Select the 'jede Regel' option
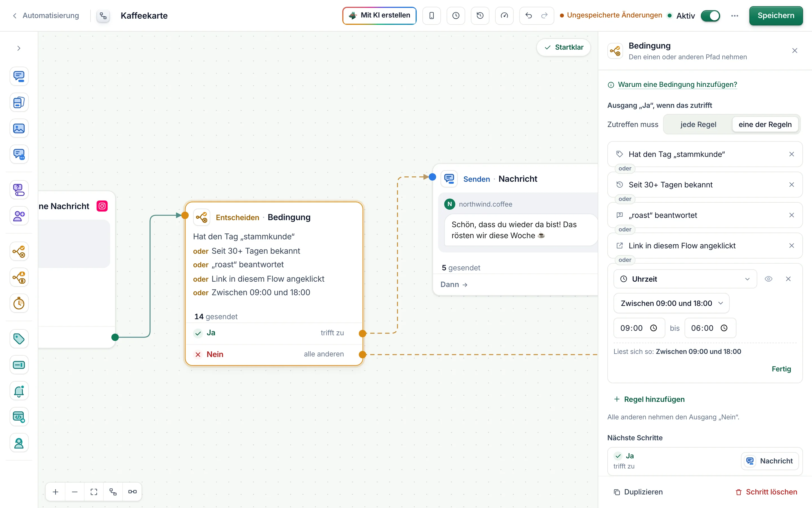Screen dimensions: 812x508 point(698,124)
